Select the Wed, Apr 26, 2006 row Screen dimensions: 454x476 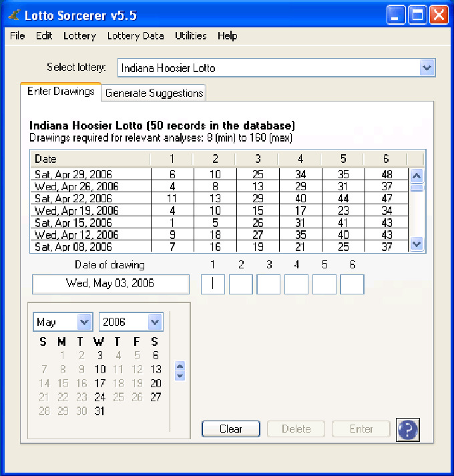[x=219, y=186]
